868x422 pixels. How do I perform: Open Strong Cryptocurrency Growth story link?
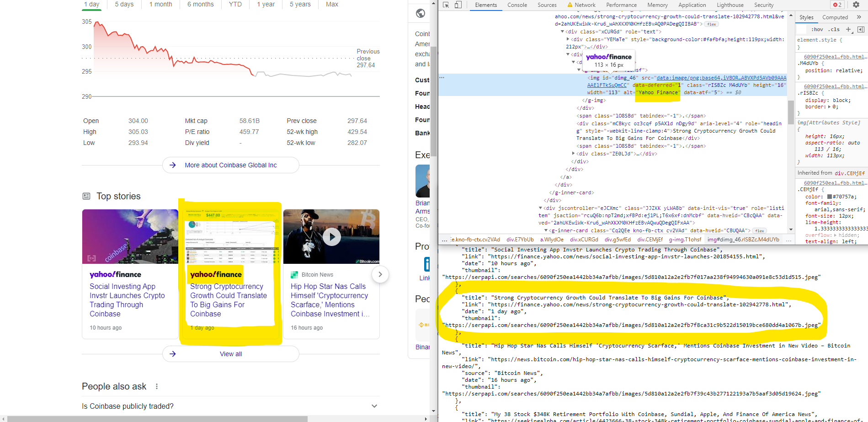229,300
